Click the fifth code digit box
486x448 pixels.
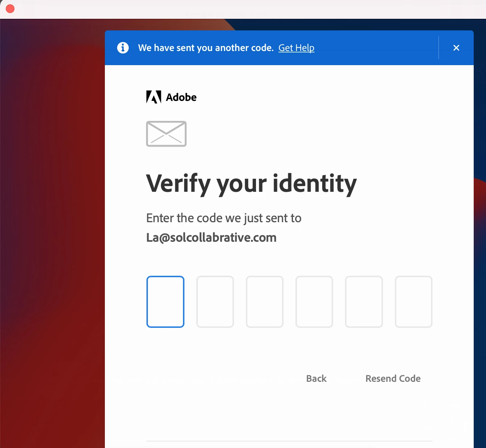coord(364,302)
